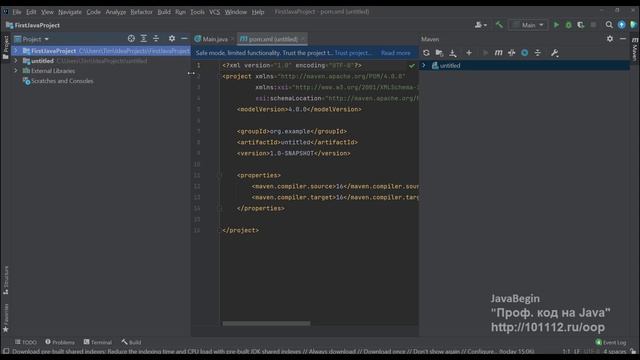Open the Edit menu
The height and width of the screenshot is (360, 640).
coord(31,12)
